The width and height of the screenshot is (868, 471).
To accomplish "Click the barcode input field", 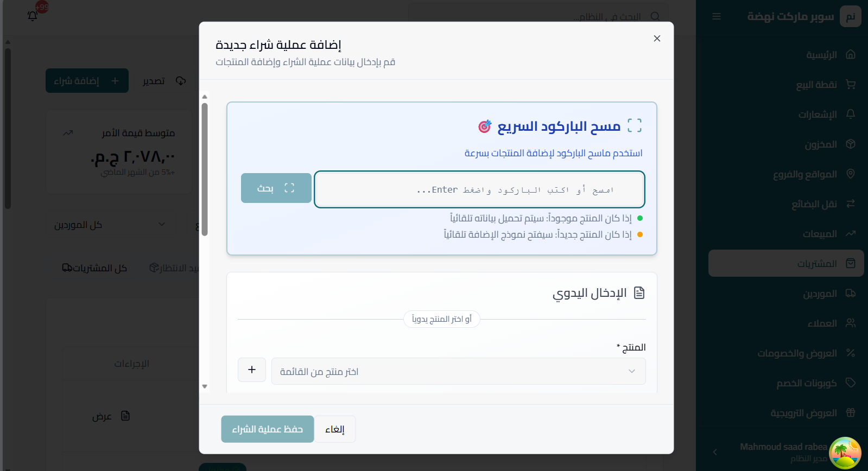I will click(x=479, y=189).
